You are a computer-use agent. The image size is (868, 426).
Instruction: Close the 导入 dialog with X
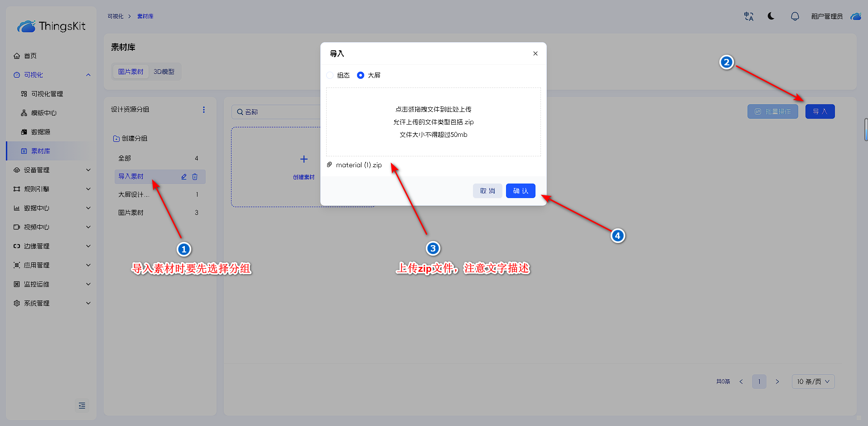(x=535, y=53)
